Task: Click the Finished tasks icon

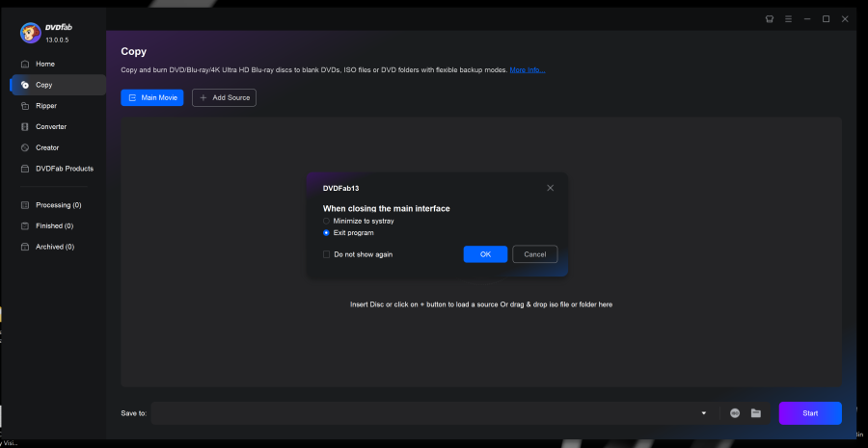Action: click(x=25, y=225)
